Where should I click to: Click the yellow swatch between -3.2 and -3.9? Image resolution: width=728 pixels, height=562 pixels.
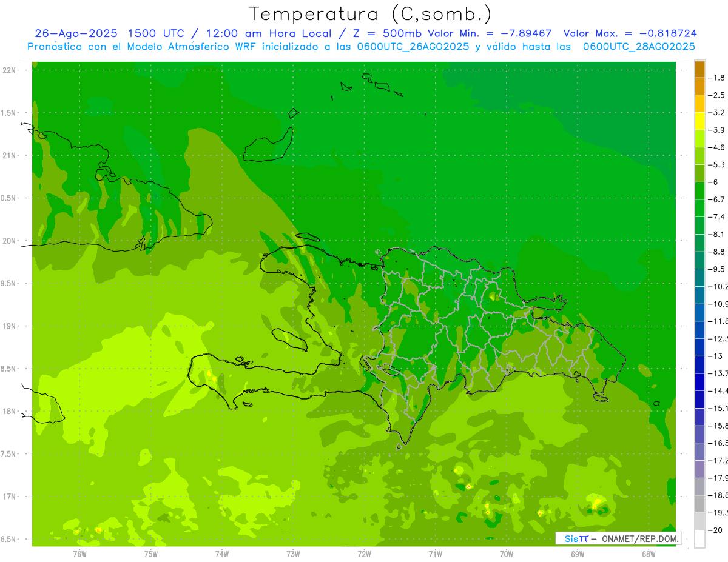(699, 121)
